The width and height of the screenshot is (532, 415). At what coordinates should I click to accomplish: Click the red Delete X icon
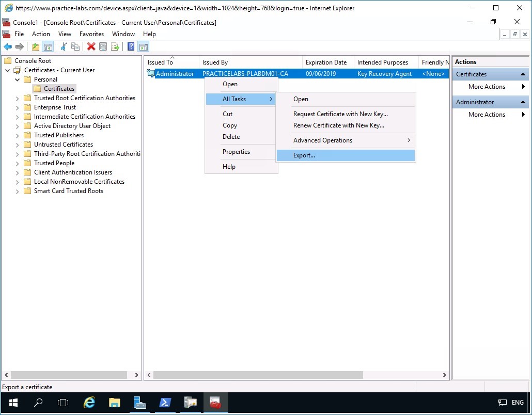pos(91,47)
